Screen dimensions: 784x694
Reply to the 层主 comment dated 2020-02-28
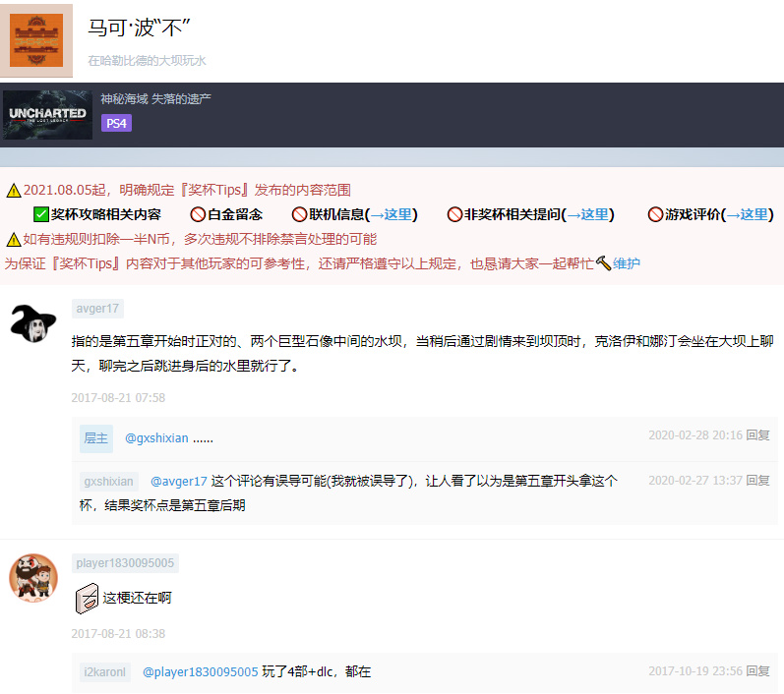[757, 434]
